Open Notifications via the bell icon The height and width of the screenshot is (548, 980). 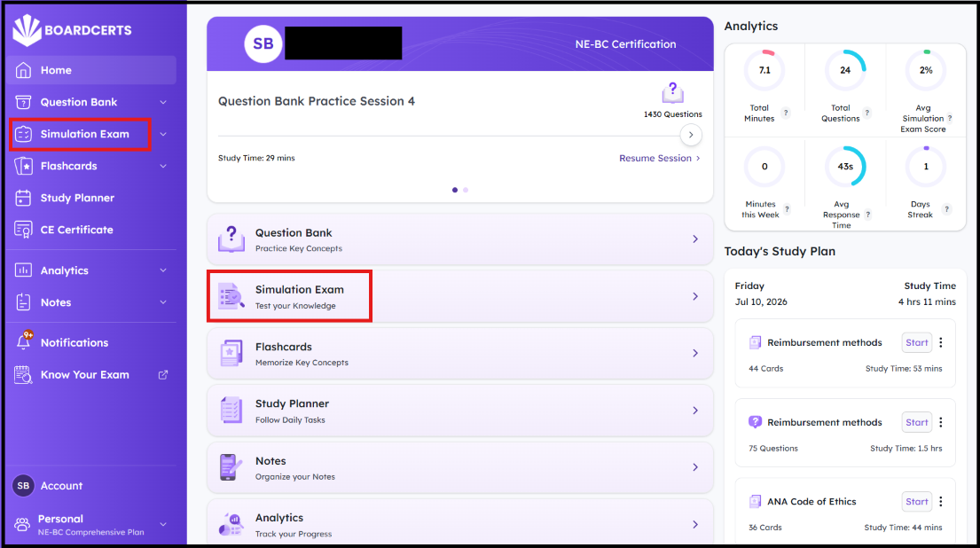(24, 341)
